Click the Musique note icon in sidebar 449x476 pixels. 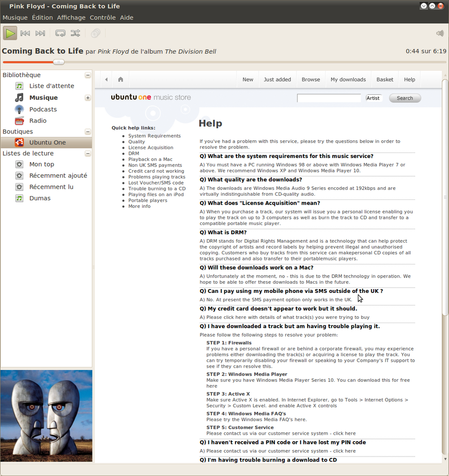coord(19,98)
